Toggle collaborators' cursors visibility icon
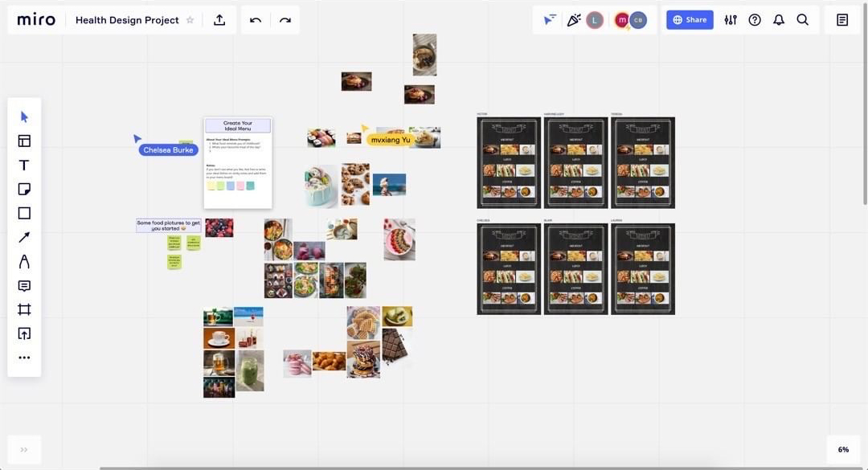The image size is (868, 470). click(x=549, y=20)
